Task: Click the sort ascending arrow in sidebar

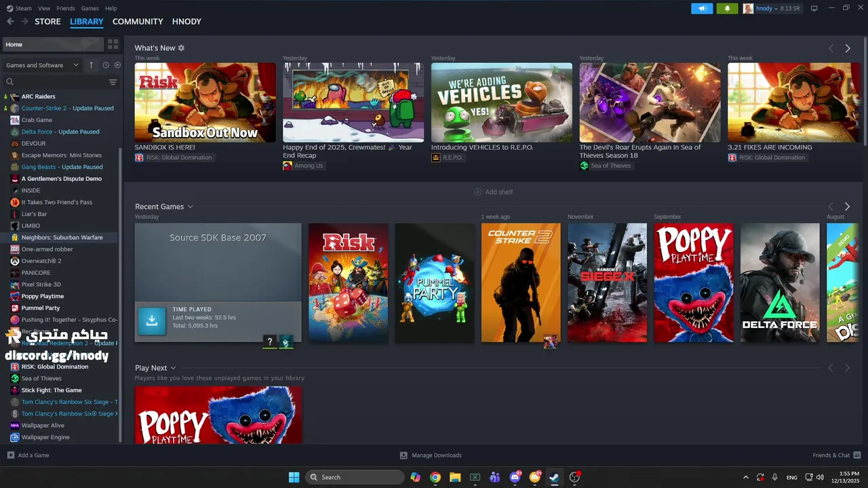Action: [91, 65]
